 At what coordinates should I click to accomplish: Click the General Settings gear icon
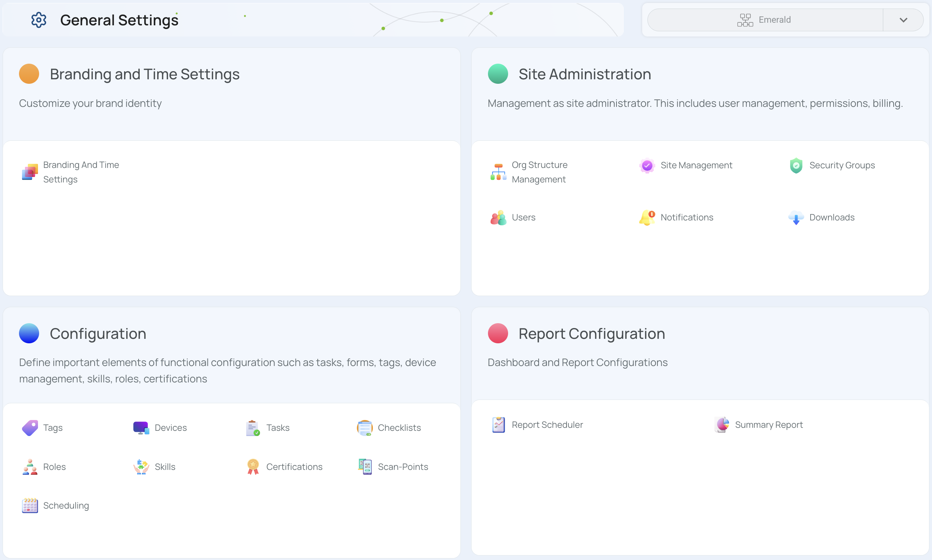(x=38, y=20)
